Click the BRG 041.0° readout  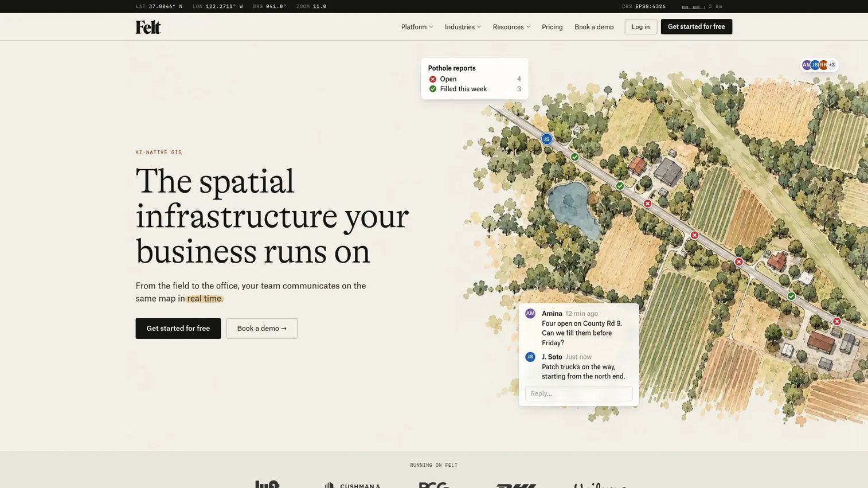269,6
